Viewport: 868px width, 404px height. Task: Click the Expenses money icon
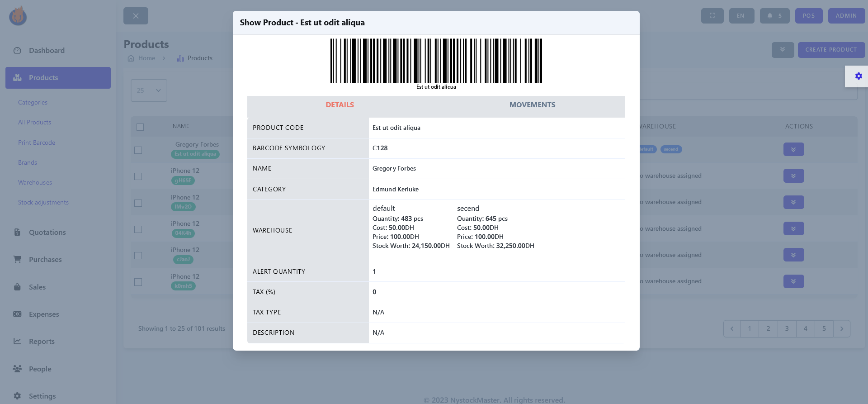click(x=17, y=314)
